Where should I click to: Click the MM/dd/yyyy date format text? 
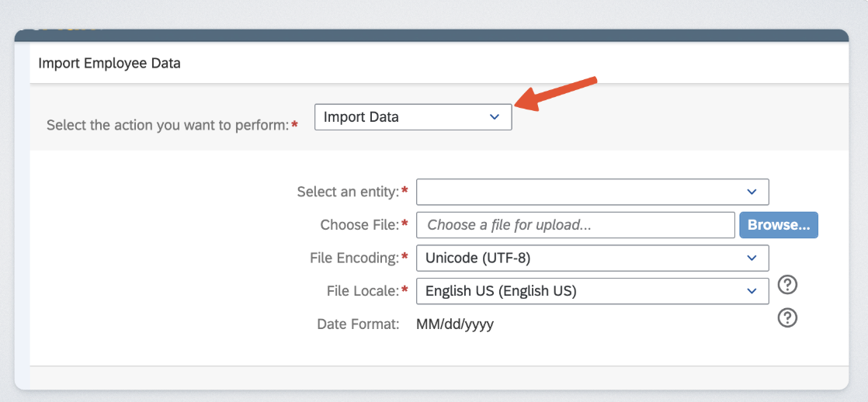tap(455, 324)
